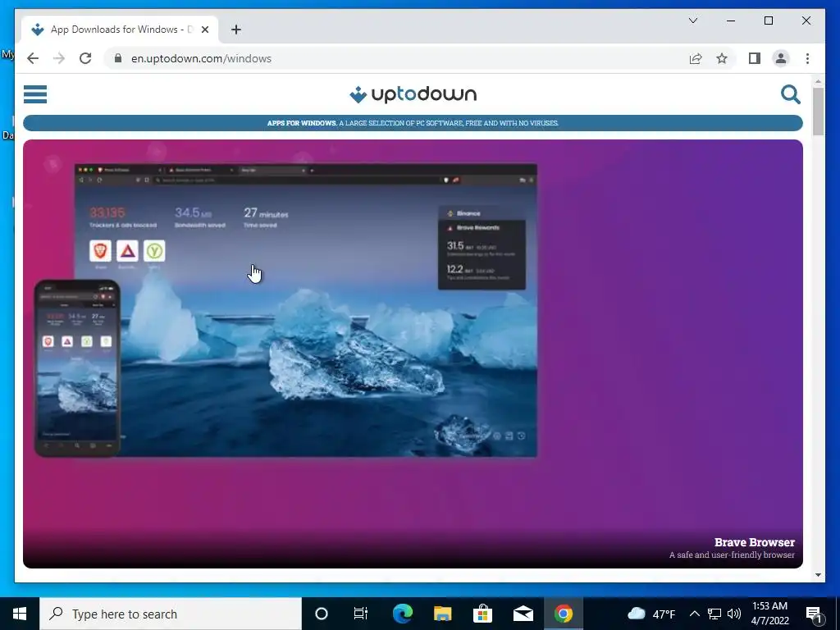Reload the page
840x630 pixels.
[85, 58]
